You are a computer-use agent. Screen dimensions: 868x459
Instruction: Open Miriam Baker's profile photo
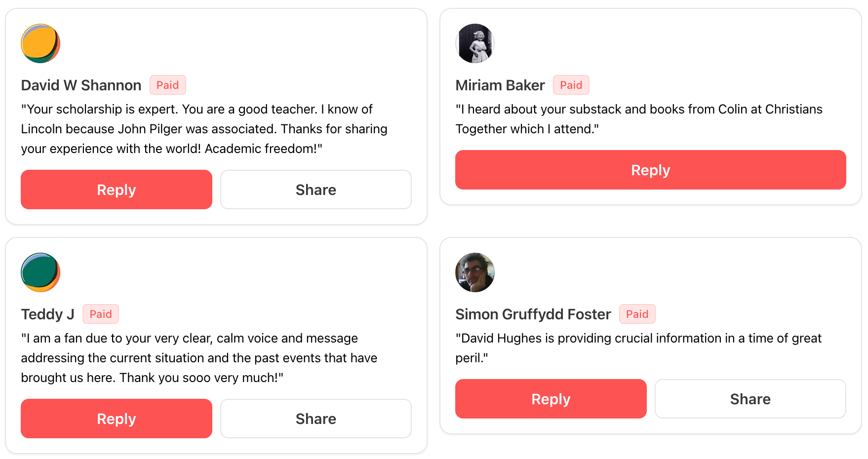475,43
